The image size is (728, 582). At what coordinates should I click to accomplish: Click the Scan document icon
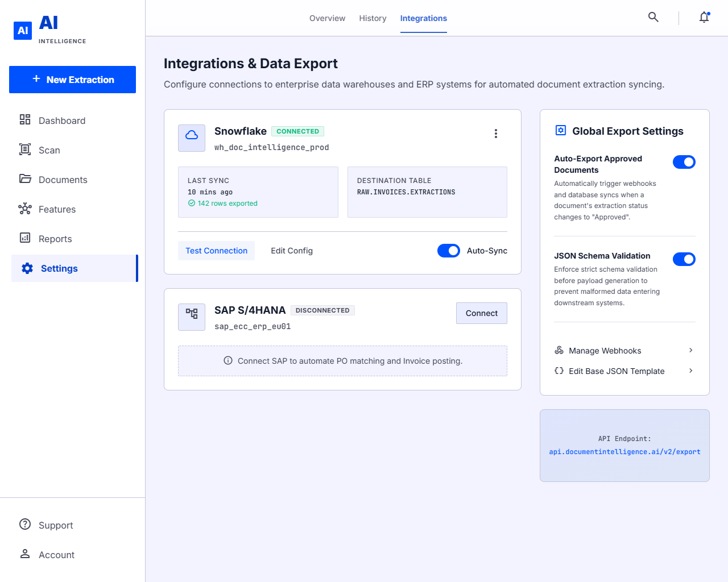tap(25, 149)
